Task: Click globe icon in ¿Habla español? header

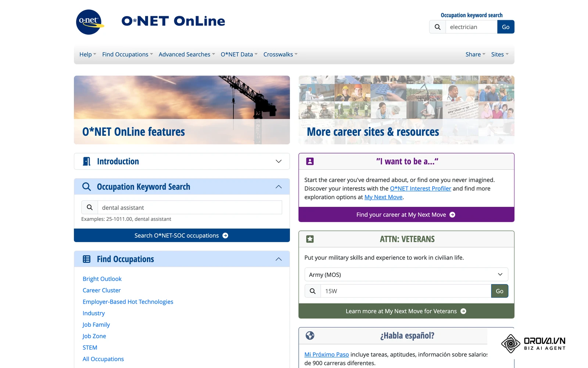Action: pyautogui.click(x=310, y=336)
